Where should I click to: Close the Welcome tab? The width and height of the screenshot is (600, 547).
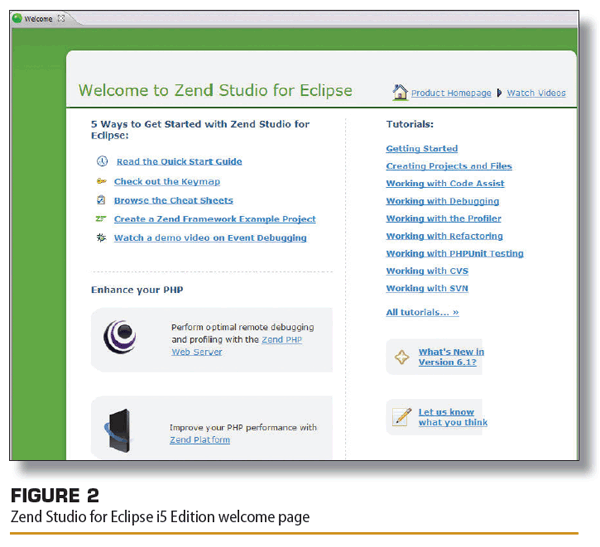[x=61, y=18]
